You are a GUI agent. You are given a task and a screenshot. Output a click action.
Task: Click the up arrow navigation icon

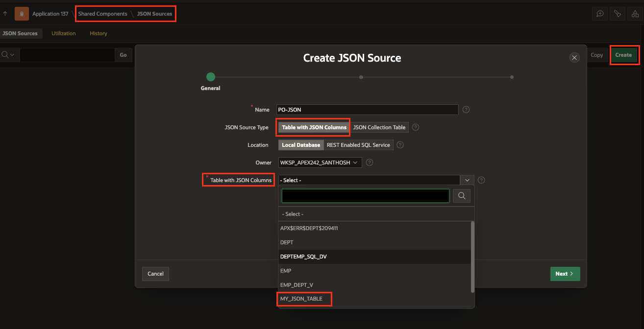(x=5, y=14)
